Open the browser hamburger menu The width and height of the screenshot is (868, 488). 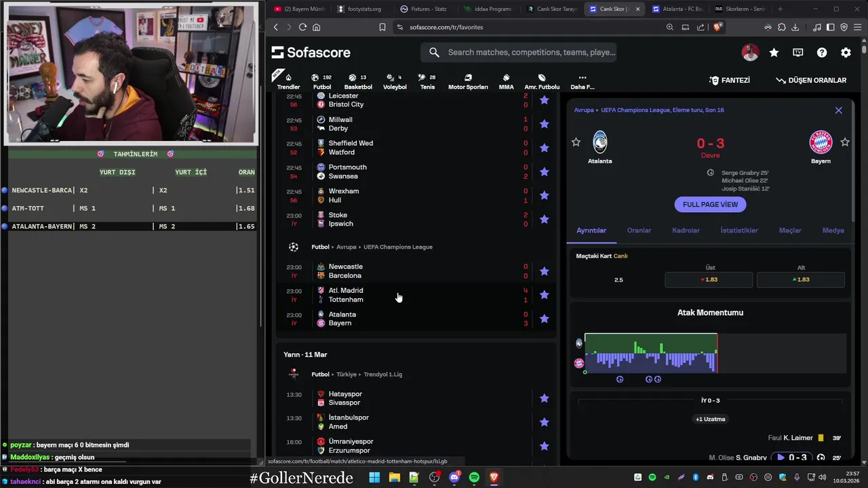(857, 27)
